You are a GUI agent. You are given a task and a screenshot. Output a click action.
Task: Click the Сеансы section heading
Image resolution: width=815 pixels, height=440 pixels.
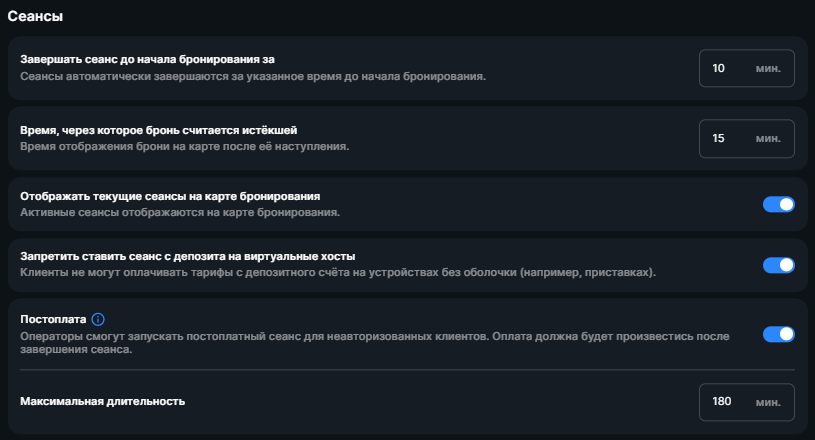pos(35,16)
